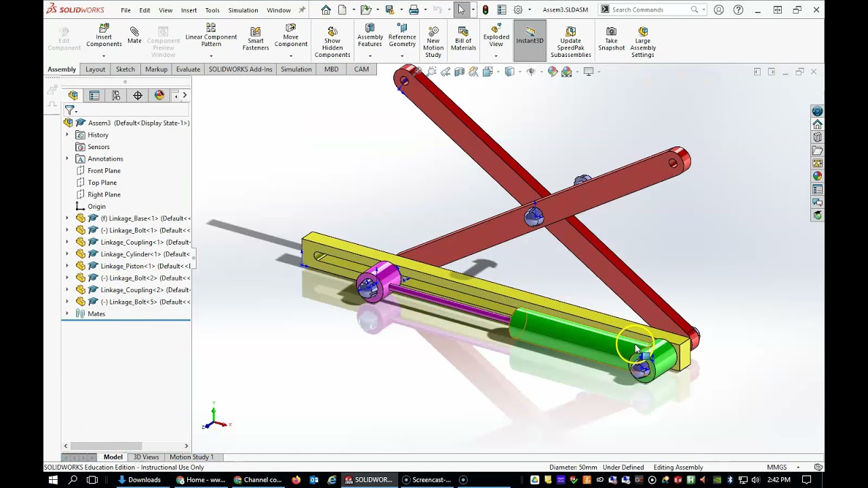The image size is (868, 488).
Task: Switch to the Sketch tab
Action: (x=125, y=69)
